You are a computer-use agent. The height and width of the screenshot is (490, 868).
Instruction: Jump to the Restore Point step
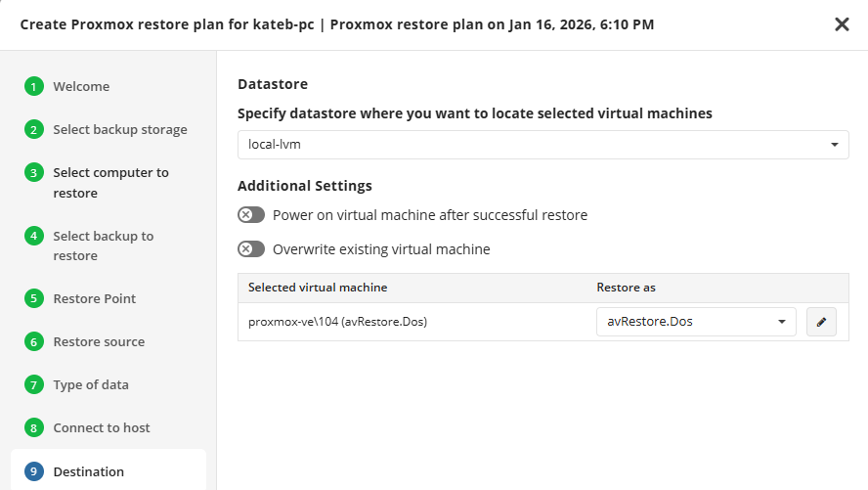pyautogui.click(x=94, y=299)
